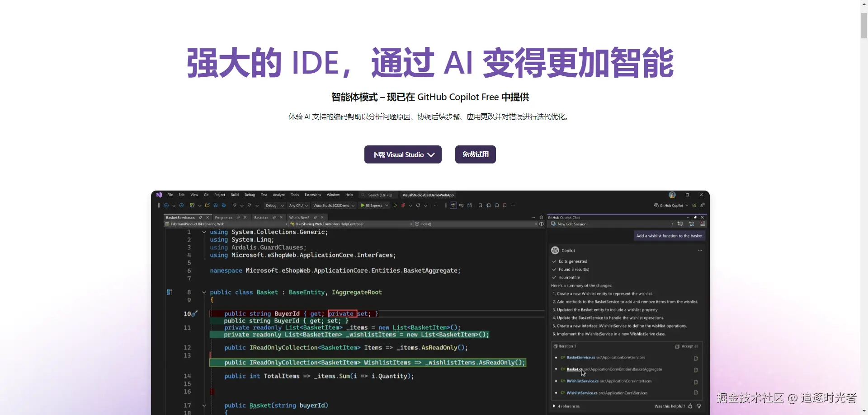Toggle the pin on BasketService.cs tab
The image size is (868, 415).
[201, 217]
